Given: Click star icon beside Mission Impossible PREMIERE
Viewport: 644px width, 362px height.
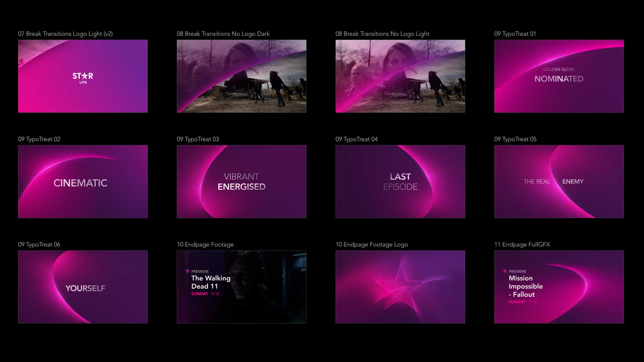Looking at the screenshot, I should (505, 271).
